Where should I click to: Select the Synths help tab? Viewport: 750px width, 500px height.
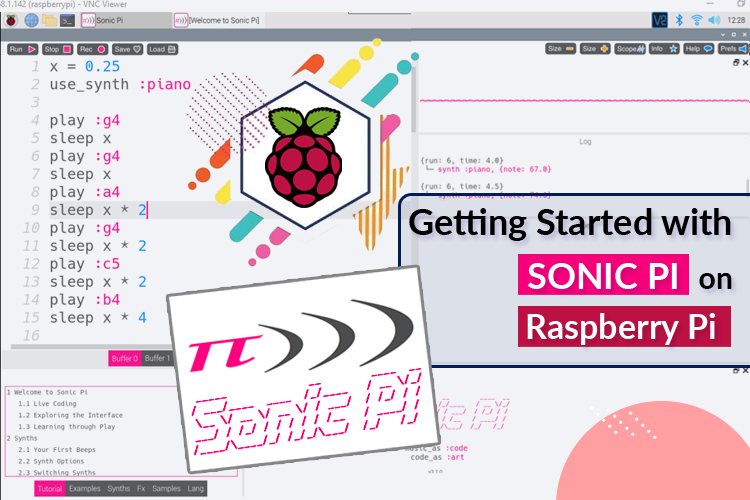click(119, 489)
